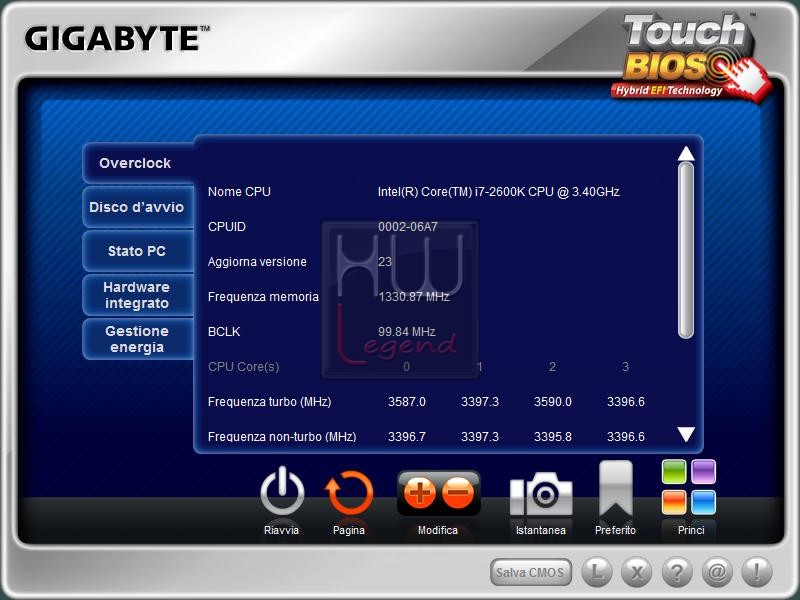Open Gestione energia tab
This screenshot has width=800, height=600.
coord(138,339)
